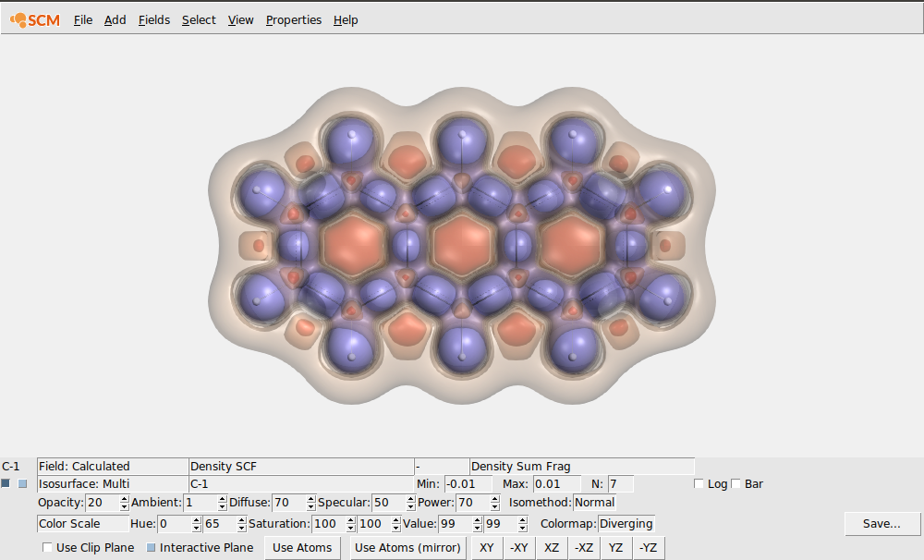Toggle the Interactive Plane option
Screen dimensions: 924x560
(x=151, y=546)
